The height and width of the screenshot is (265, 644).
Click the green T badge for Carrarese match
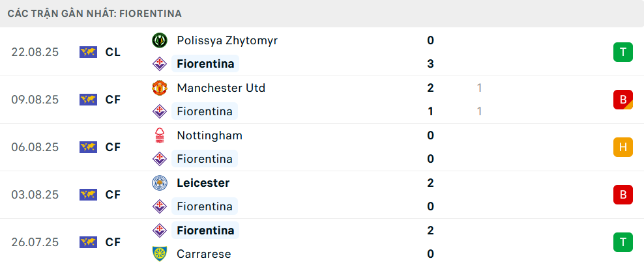click(622, 242)
